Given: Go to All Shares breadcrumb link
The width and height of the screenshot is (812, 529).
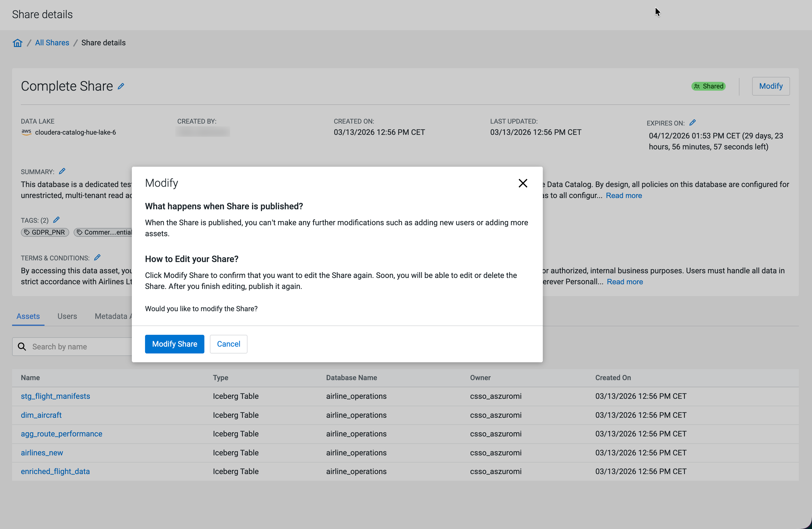Looking at the screenshot, I should click(x=52, y=43).
